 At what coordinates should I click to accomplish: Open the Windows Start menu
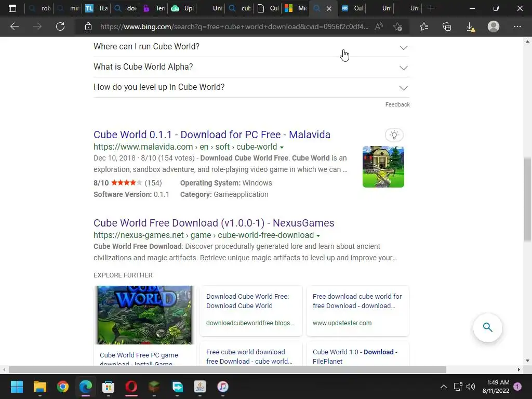click(17, 387)
